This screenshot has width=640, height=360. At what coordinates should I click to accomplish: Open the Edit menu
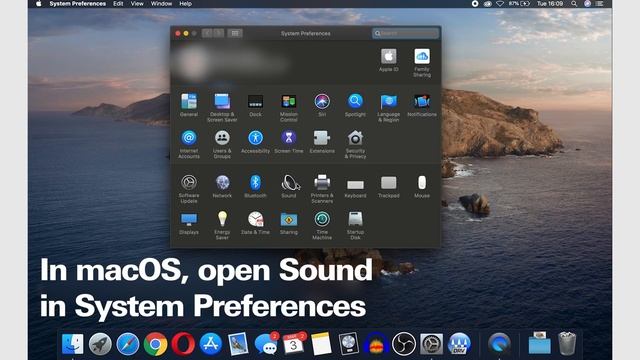click(x=118, y=4)
